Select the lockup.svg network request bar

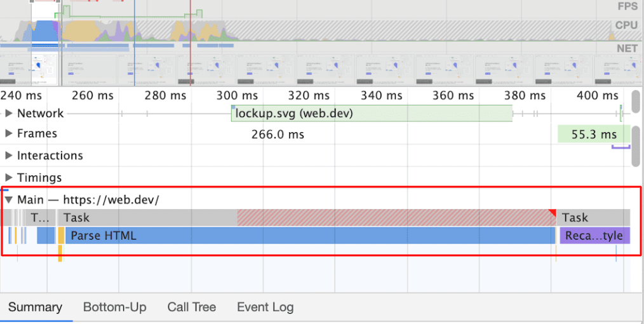(372, 114)
